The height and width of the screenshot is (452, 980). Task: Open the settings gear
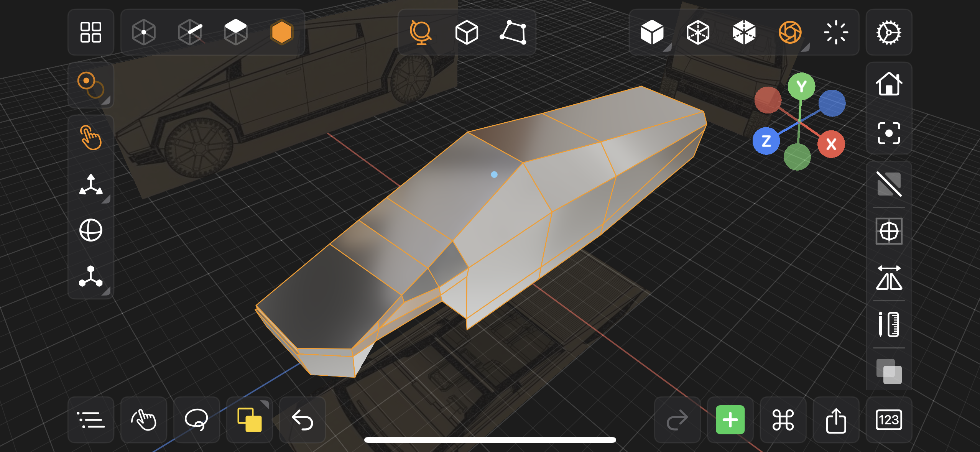tap(889, 32)
